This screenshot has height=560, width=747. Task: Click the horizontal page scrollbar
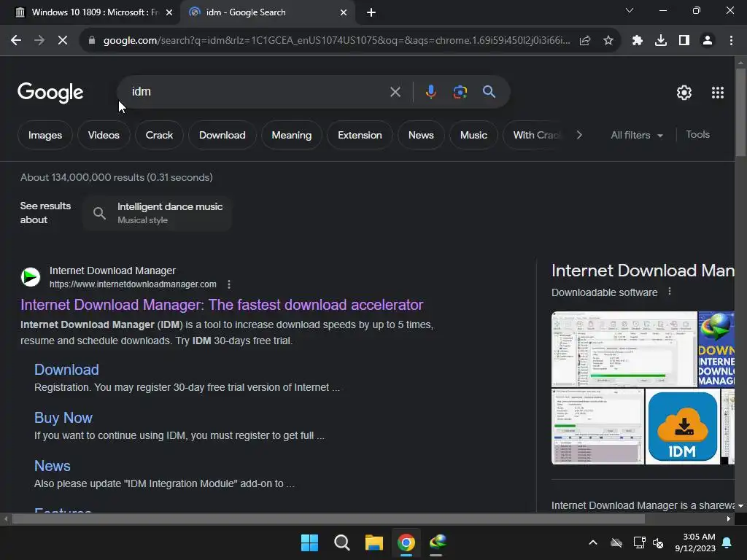(x=328, y=518)
